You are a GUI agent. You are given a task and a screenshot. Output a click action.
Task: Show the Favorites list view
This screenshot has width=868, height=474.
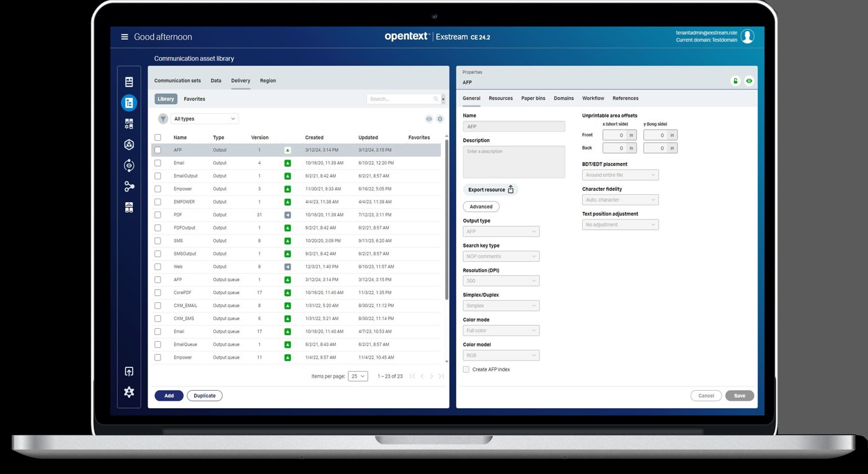(x=194, y=99)
